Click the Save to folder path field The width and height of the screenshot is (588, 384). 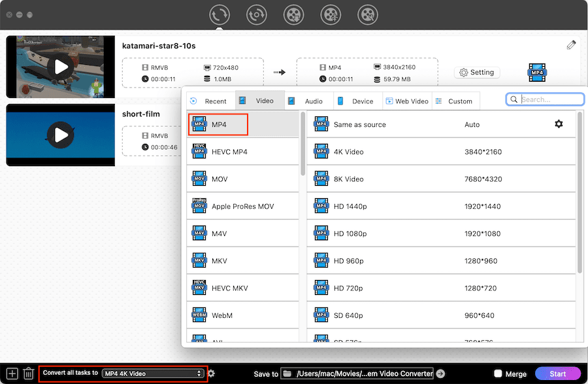click(x=357, y=374)
